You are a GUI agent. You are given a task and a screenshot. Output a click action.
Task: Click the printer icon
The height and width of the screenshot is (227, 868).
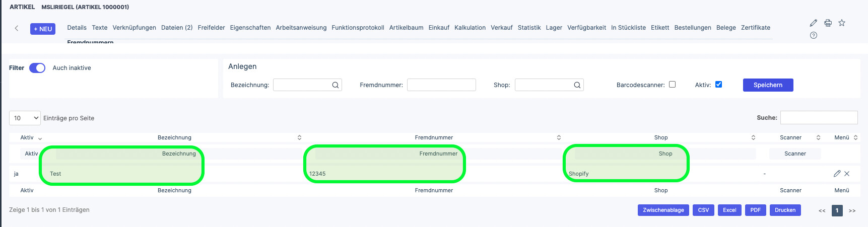click(x=828, y=23)
